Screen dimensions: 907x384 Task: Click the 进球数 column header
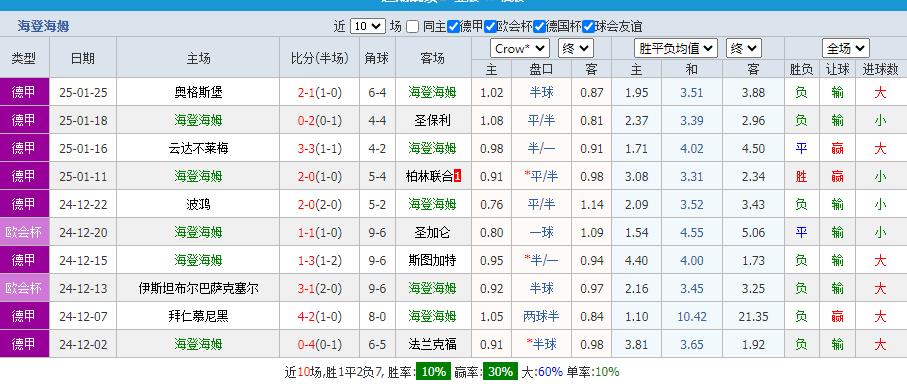click(x=880, y=70)
